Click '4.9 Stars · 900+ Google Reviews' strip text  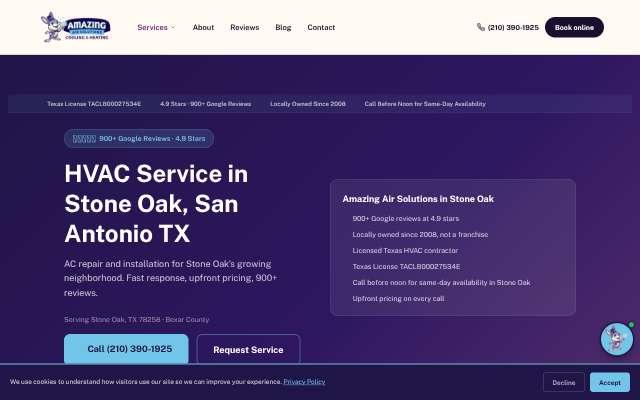pos(206,104)
